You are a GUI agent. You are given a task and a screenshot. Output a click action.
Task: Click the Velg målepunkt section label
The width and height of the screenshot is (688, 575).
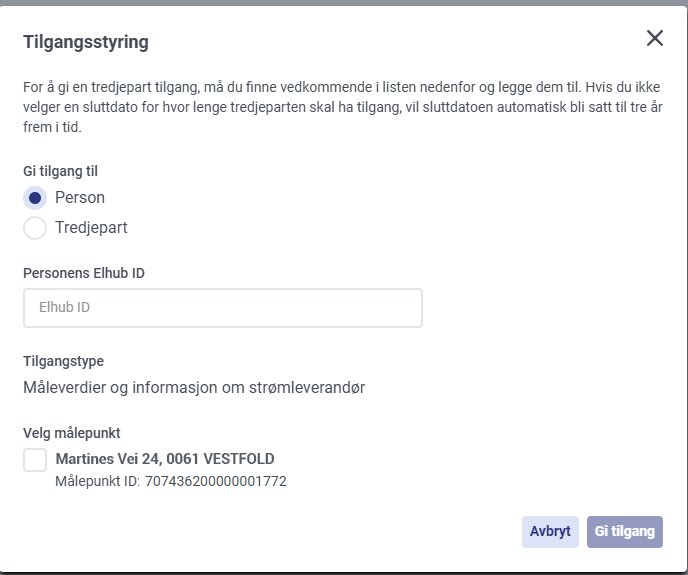click(x=72, y=433)
